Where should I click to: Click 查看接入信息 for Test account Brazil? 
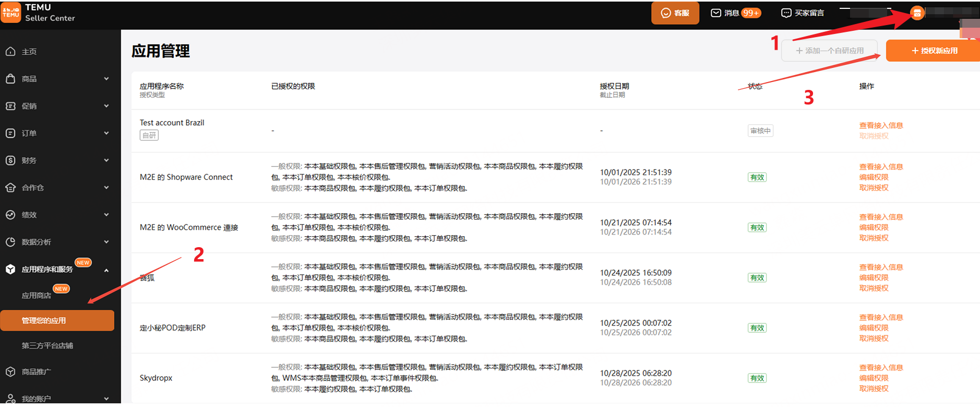click(x=881, y=125)
